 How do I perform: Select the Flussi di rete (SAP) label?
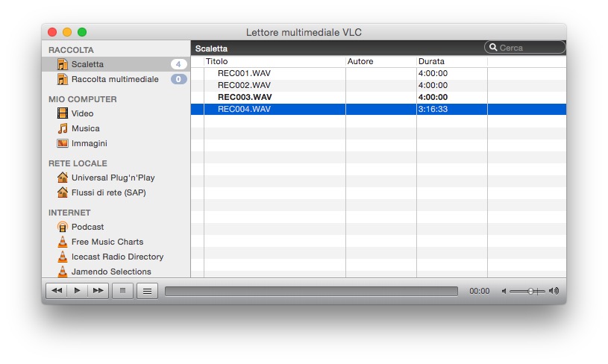coord(109,192)
